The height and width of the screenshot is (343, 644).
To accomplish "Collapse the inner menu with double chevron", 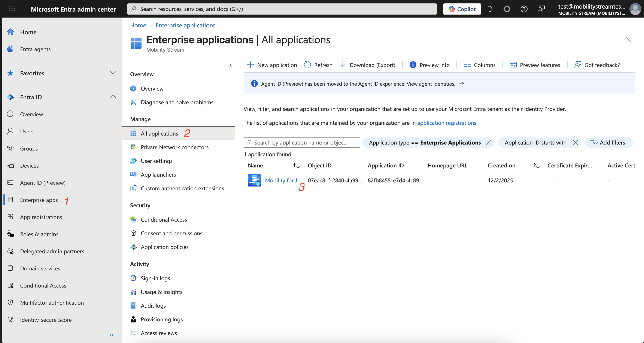I will 230,65.
